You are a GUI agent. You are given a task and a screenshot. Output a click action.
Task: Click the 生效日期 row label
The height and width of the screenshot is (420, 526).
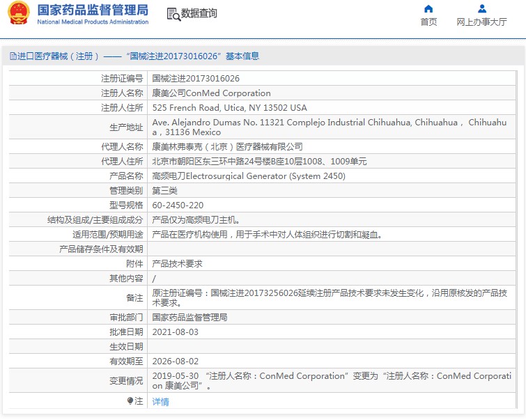click(x=126, y=347)
